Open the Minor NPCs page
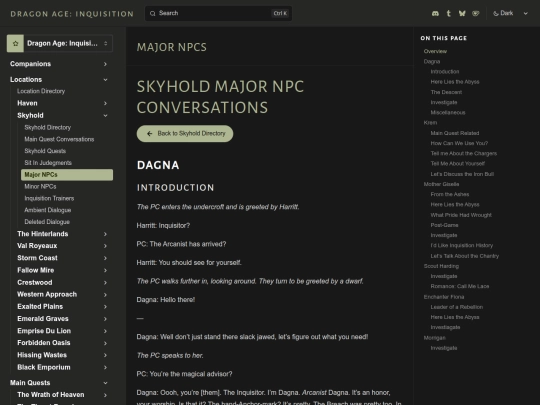The height and width of the screenshot is (405, 540). pyautogui.click(x=40, y=186)
